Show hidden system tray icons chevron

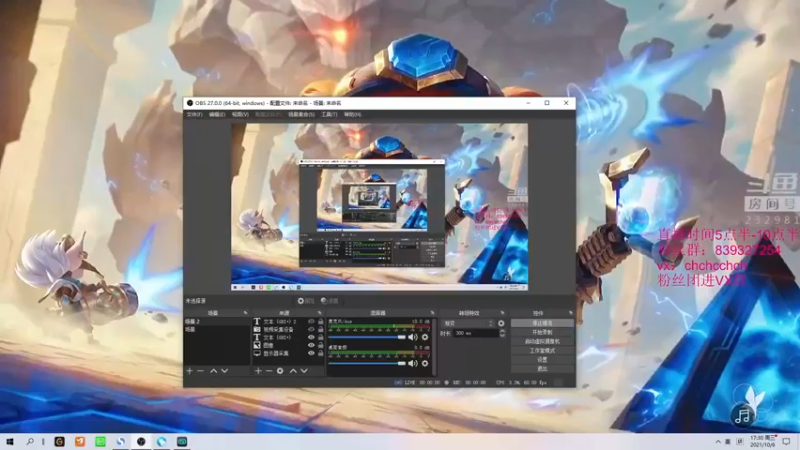pos(718,442)
